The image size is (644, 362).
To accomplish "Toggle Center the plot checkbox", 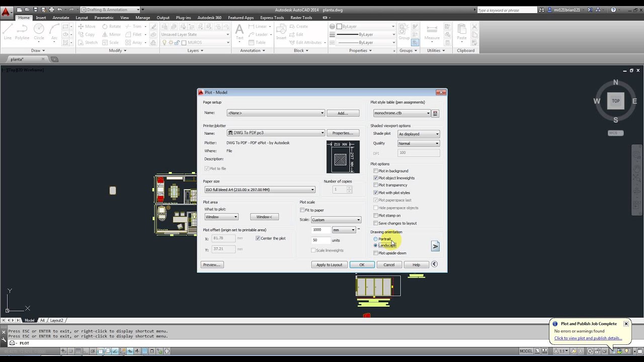I will pyautogui.click(x=258, y=238).
